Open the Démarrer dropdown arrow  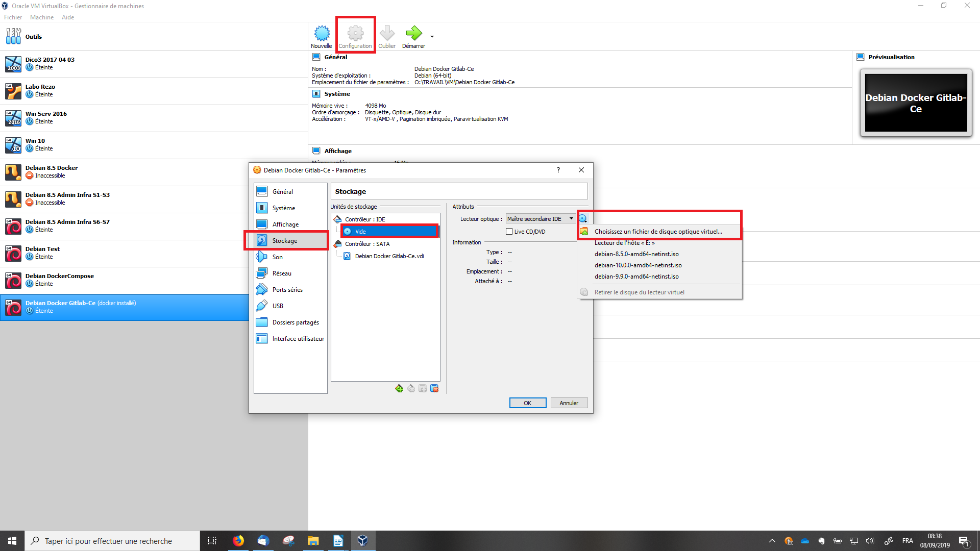tap(432, 37)
